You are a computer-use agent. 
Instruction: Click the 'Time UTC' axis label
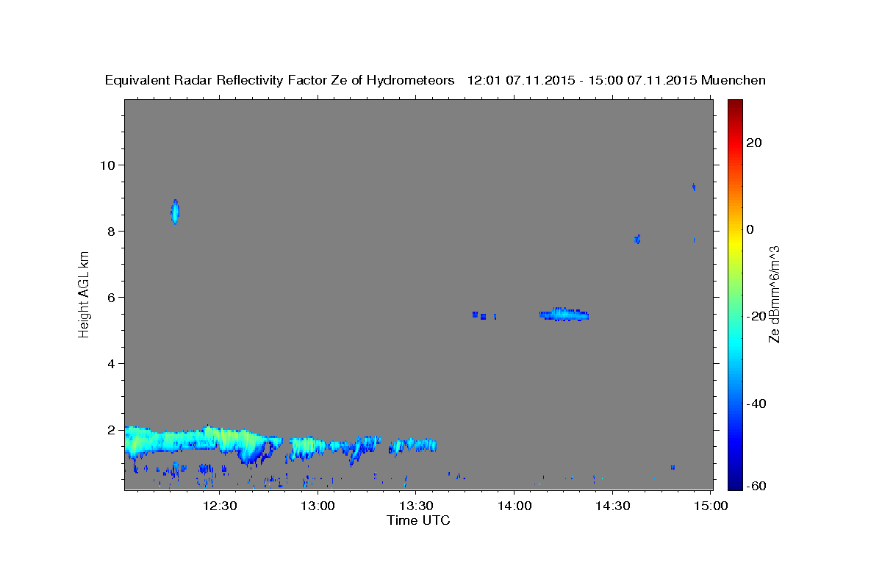(418, 520)
